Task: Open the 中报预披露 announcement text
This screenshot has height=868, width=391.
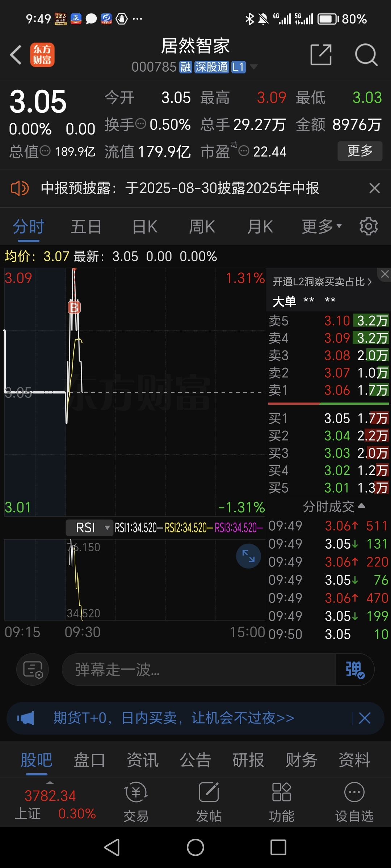Action: point(180,188)
